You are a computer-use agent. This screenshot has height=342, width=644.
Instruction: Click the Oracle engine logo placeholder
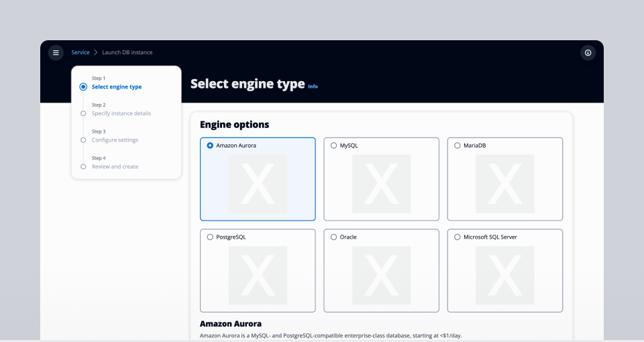(x=381, y=275)
